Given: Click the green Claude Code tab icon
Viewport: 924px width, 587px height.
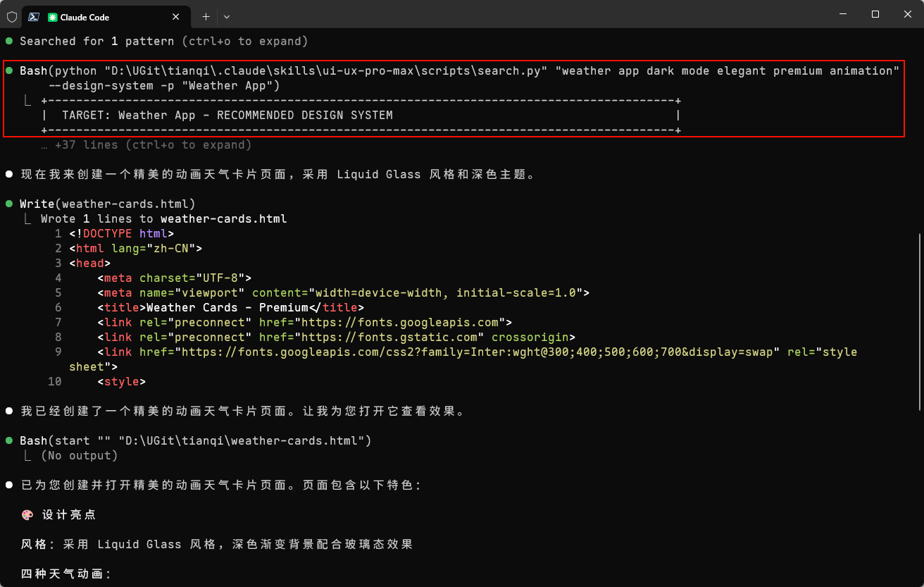Looking at the screenshot, I should [52, 17].
